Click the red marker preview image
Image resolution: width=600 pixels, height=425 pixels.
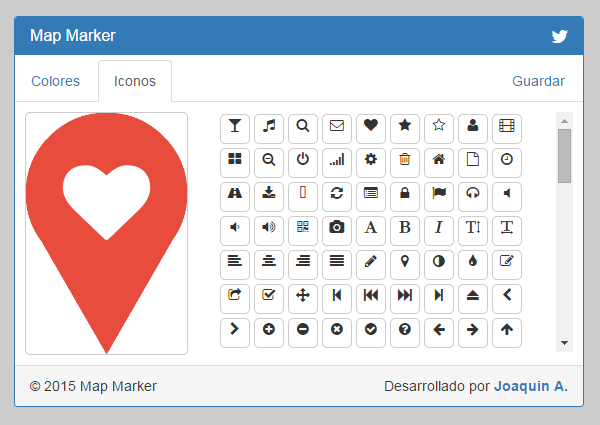pyautogui.click(x=106, y=233)
